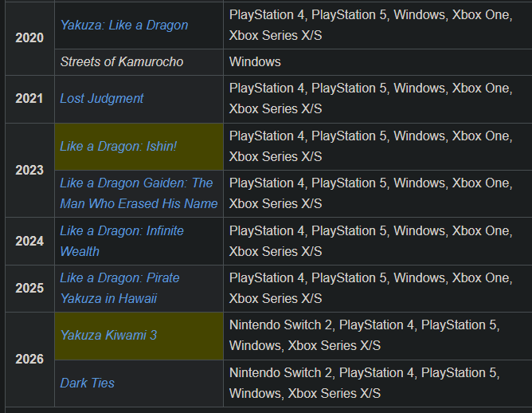This screenshot has width=532, height=413.
Task: Select the 2024 year cell
Action: [29, 241]
